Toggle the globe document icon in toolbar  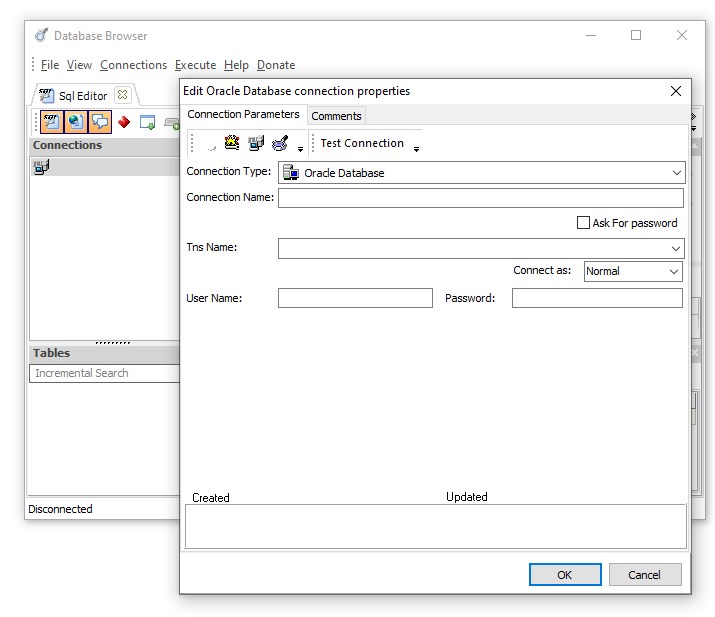click(76, 122)
